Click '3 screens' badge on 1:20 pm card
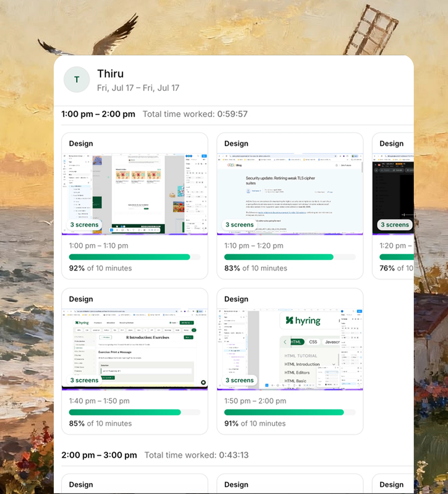Screen dimensions: 448x494 pos(395,225)
